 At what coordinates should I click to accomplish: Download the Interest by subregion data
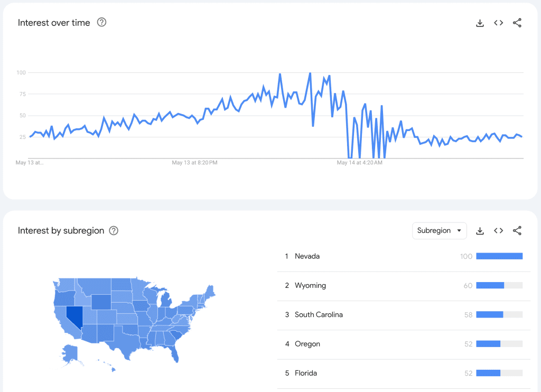tap(480, 231)
